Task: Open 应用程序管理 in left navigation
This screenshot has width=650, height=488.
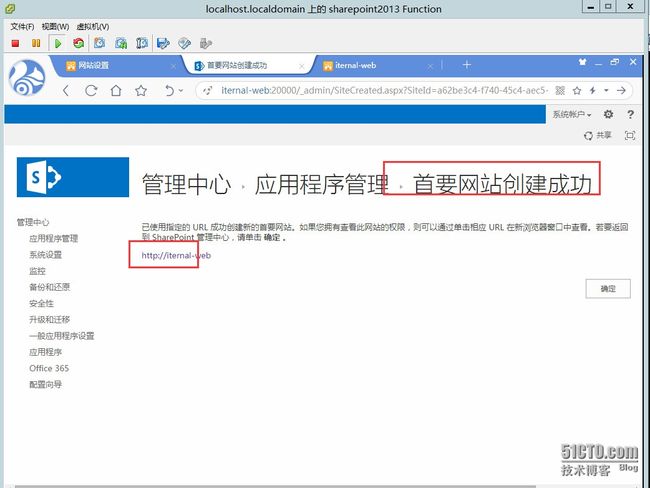Action: (53, 238)
